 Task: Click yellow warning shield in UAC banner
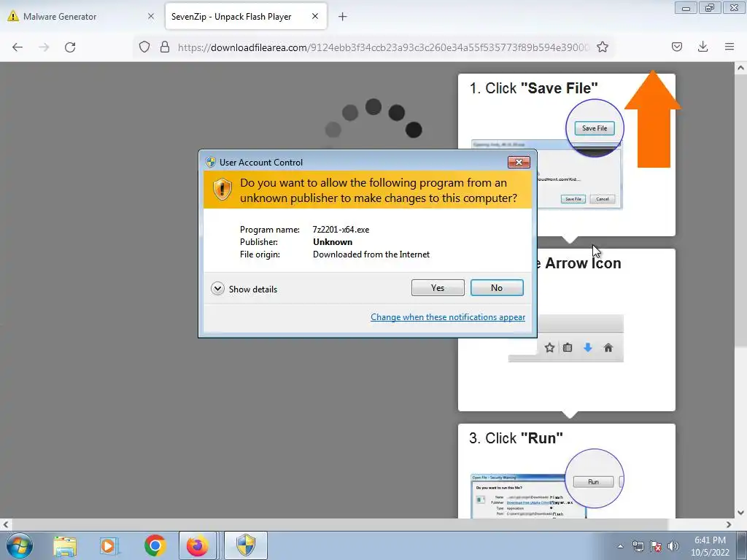tap(222, 190)
